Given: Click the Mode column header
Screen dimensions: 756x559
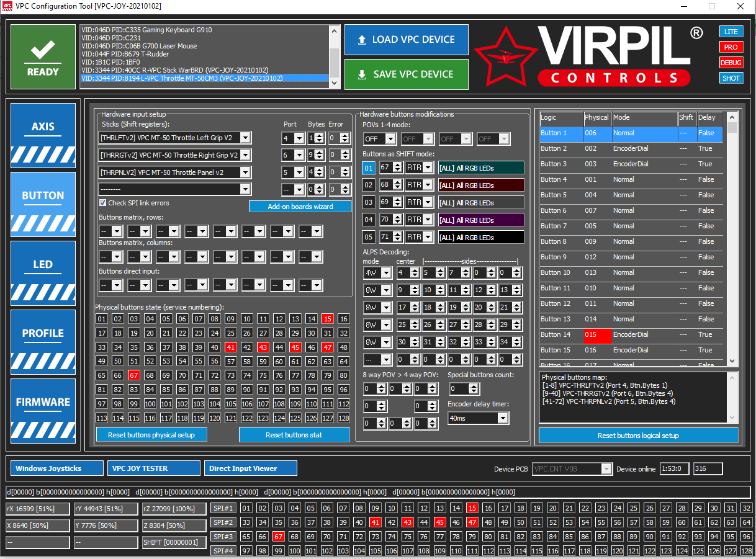Looking at the screenshot, I should (644, 119).
